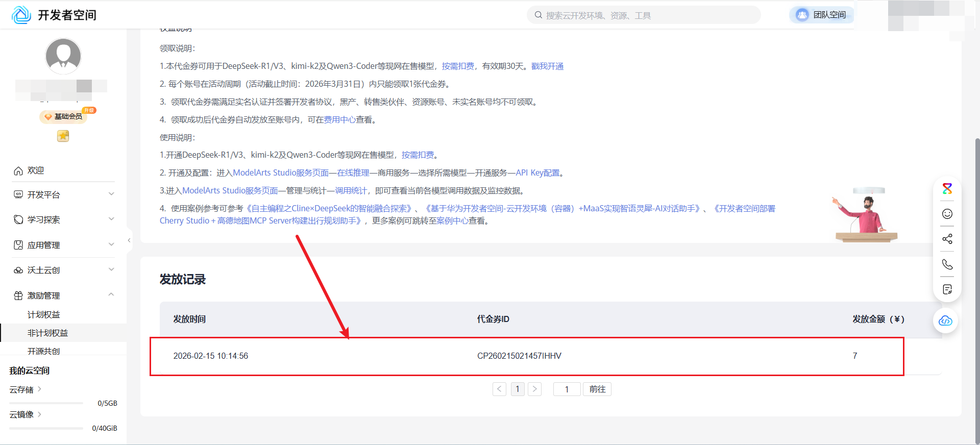Click voucher ID CP260215021457IHHV cell
The image size is (980, 445).
tap(519, 356)
